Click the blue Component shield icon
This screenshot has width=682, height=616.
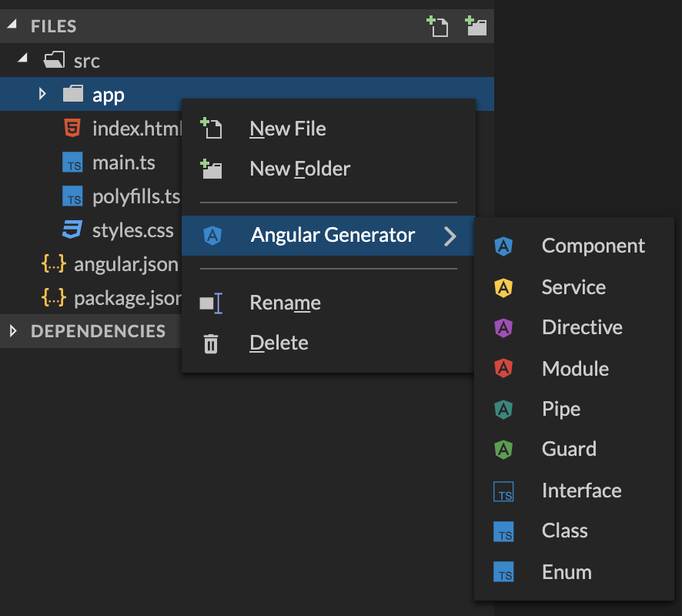(503, 246)
